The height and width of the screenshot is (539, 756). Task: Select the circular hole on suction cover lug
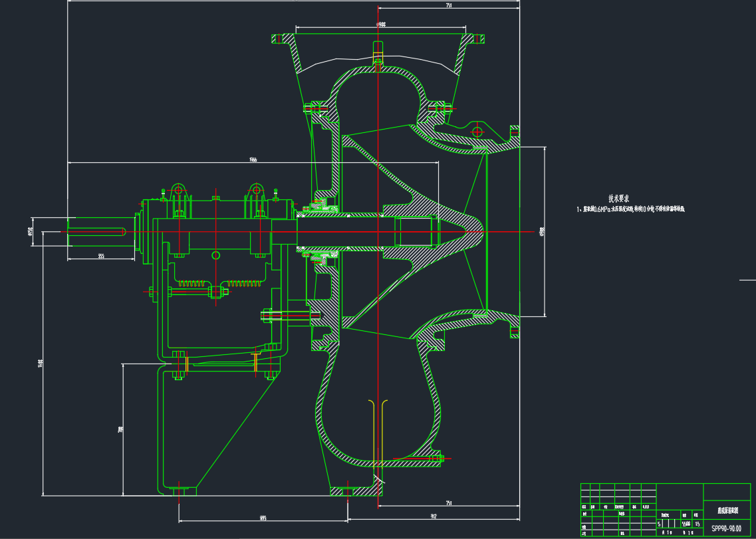477,131
